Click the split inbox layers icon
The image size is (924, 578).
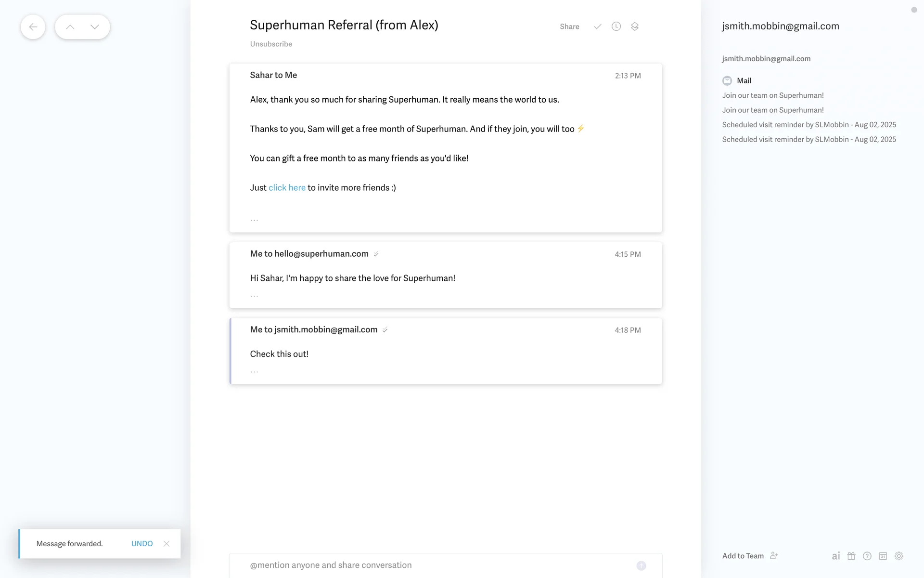click(x=635, y=26)
